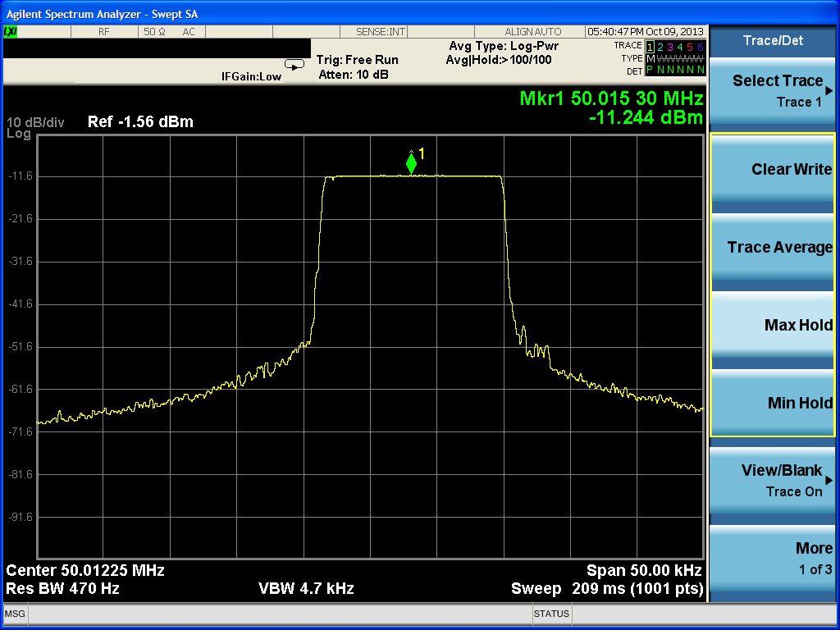Select trace number 2 indicator
The image size is (840, 630).
(x=660, y=47)
